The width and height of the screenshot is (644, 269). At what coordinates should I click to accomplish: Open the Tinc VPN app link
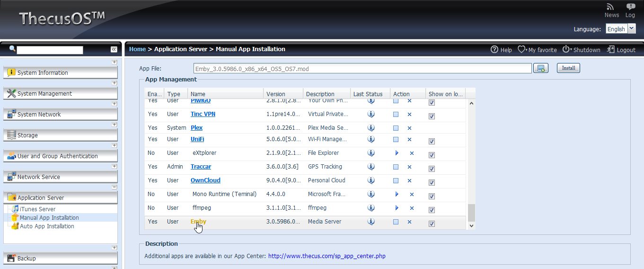point(203,114)
